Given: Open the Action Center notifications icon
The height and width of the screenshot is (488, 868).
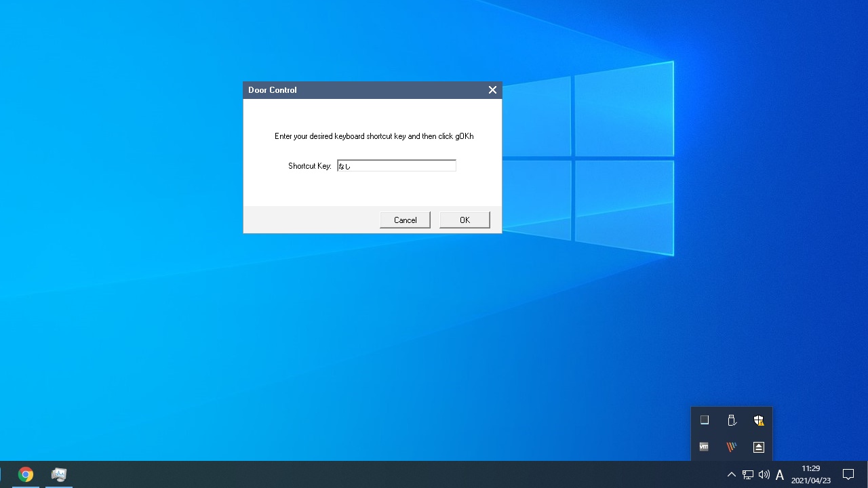Looking at the screenshot, I should tap(848, 474).
